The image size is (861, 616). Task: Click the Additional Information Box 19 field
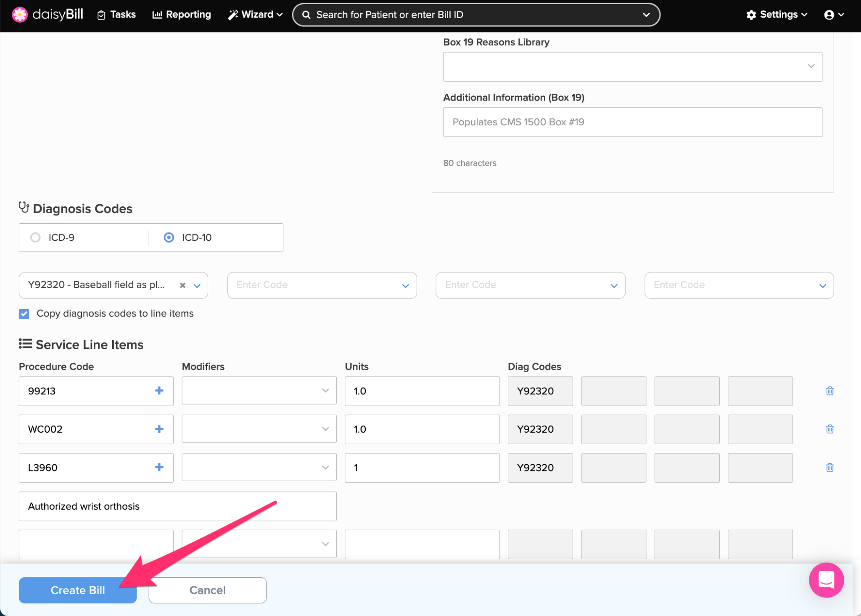click(x=632, y=122)
